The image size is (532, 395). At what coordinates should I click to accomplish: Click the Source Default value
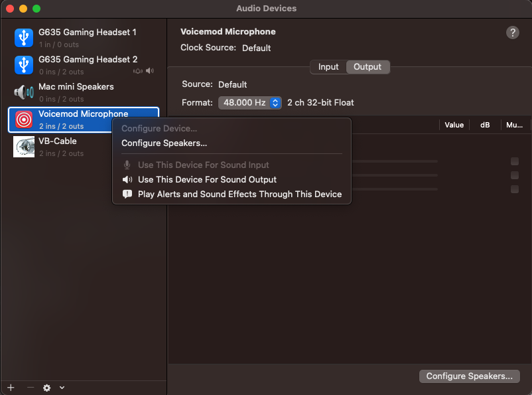[x=232, y=84]
